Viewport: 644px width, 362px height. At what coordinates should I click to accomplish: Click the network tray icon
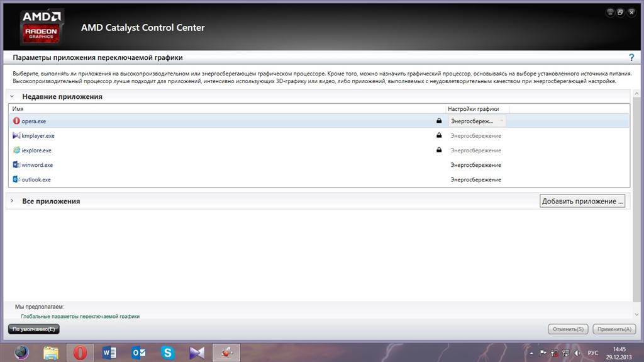click(565, 353)
